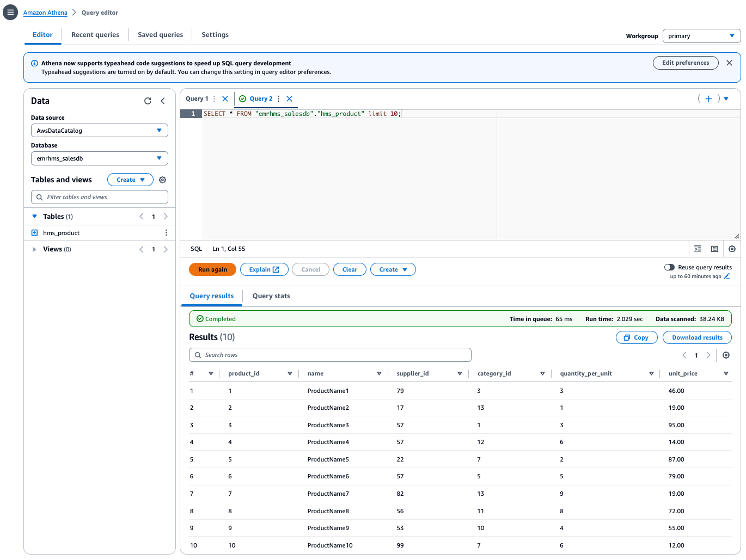The width and height of the screenshot is (746, 560).
Task: Toggle Reuse query results switch
Action: pyautogui.click(x=669, y=267)
